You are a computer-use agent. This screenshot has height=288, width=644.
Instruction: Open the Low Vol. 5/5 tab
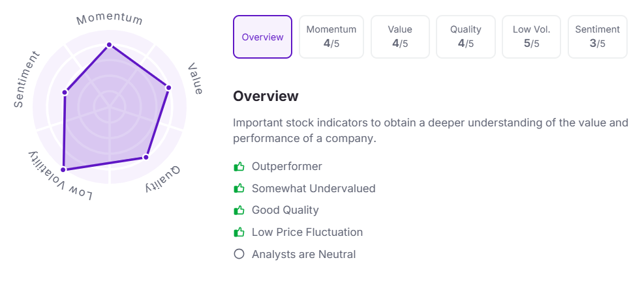point(532,37)
